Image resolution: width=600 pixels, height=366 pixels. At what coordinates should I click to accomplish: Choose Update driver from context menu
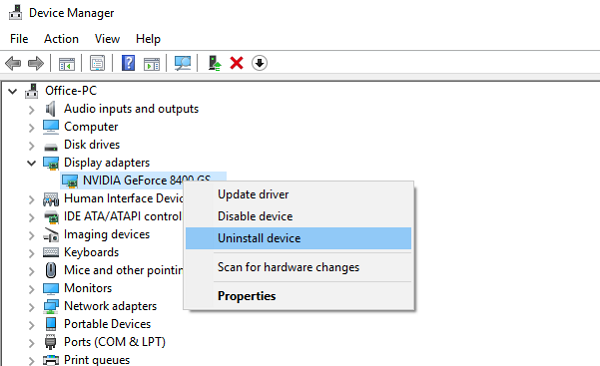298,194
